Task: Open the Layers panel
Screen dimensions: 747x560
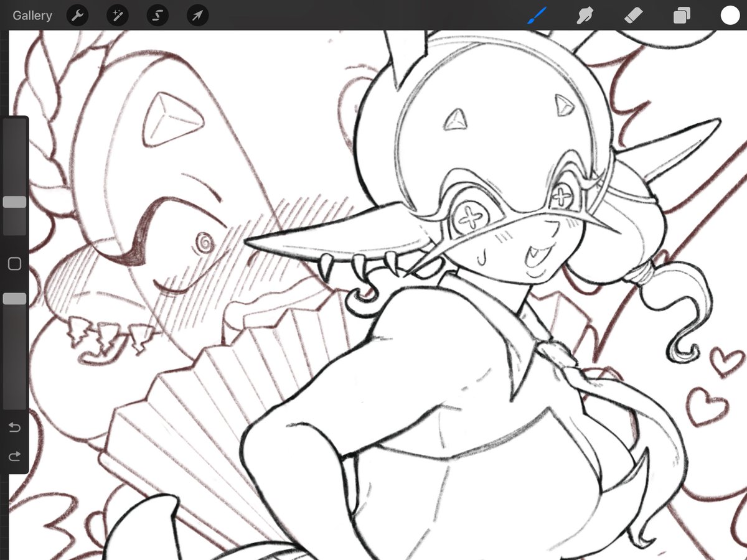Action: [682, 16]
